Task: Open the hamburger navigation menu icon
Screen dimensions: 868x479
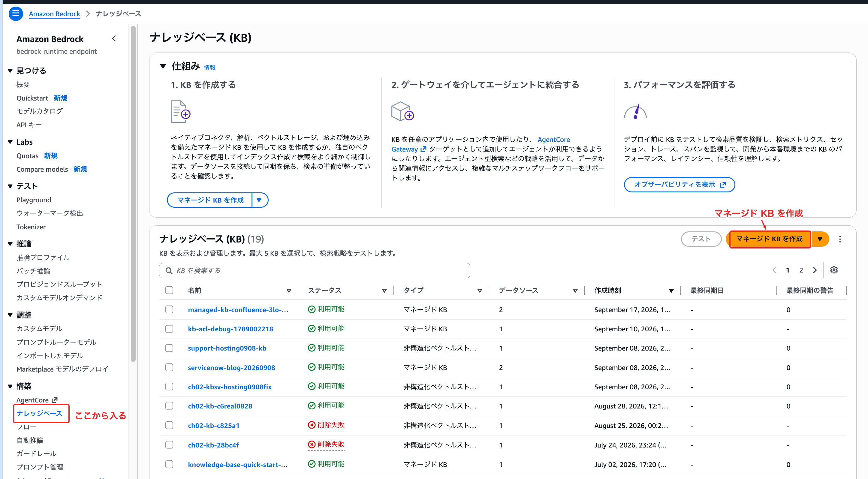Action: click(x=16, y=14)
